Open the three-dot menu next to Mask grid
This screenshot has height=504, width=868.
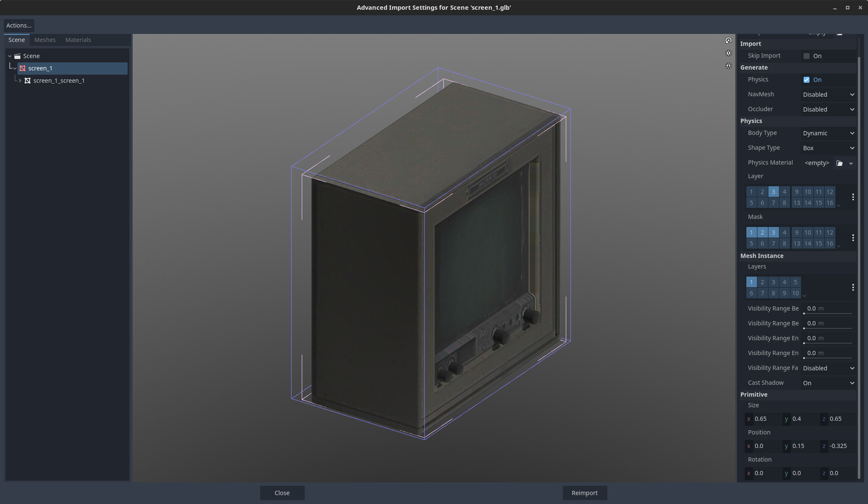click(x=853, y=238)
